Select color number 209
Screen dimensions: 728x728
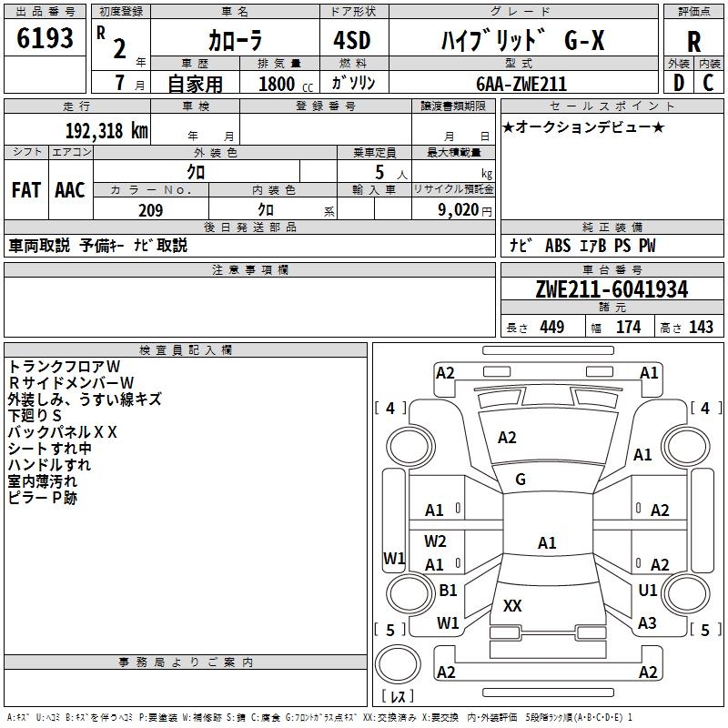pyautogui.click(x=151, y=210)
